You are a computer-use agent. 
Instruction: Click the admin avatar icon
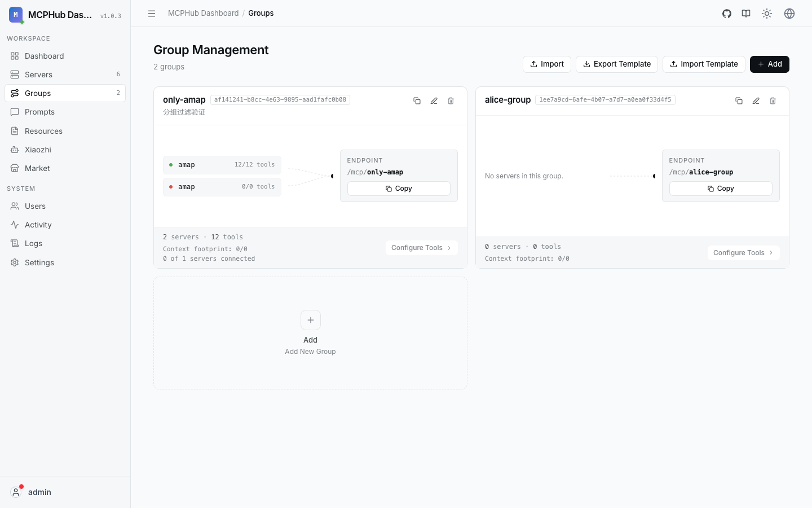pos(16,492)
